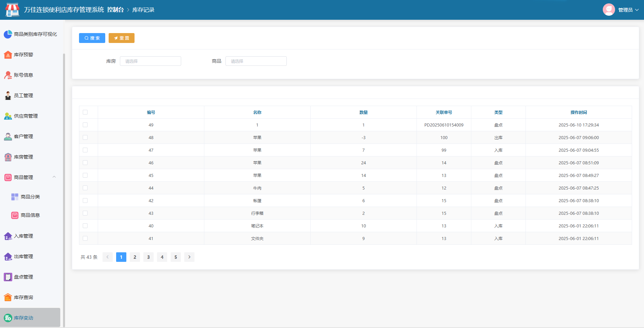Go to next page arrow
Viewport: 644px width, 328px height.
pos(189,257)
